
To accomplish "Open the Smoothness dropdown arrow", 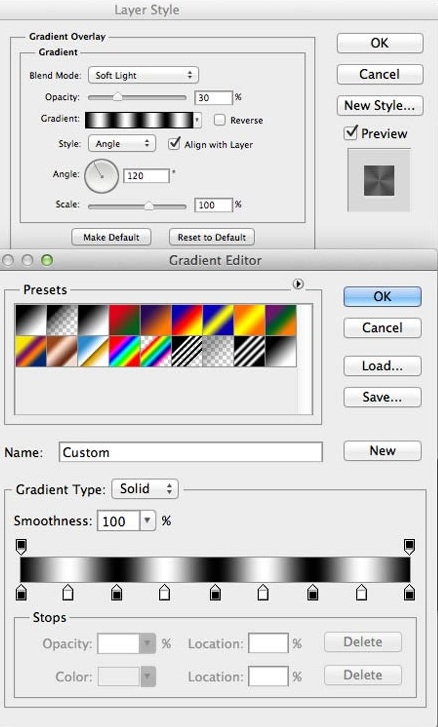I will (x=147, y=521).
